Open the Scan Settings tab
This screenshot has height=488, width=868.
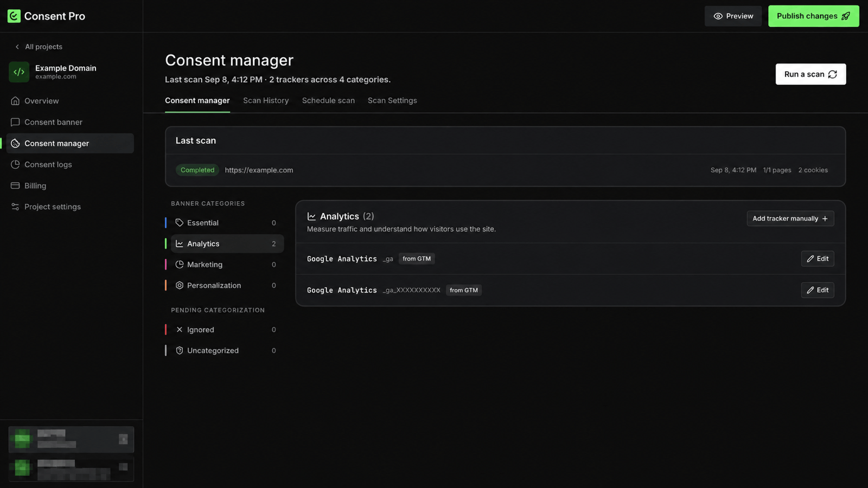point(392,100)
